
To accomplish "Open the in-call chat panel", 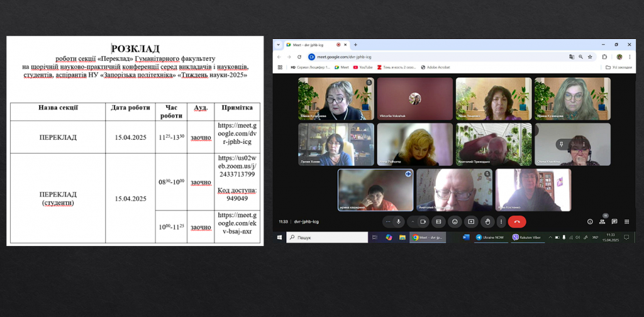I will click(x=615, y=221).
